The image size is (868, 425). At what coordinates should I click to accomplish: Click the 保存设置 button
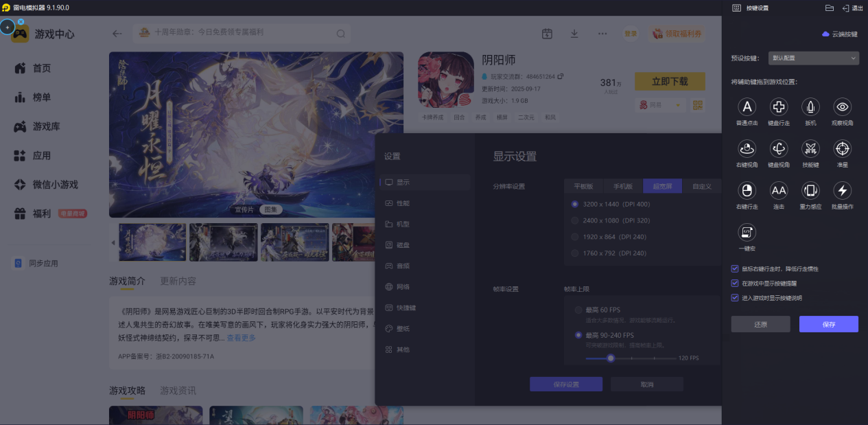point(566,384)
